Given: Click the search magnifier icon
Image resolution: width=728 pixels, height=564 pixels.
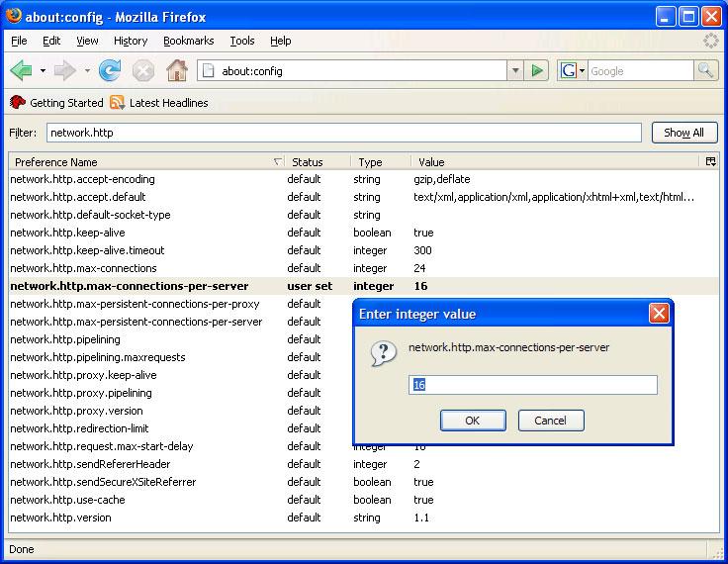Looking at the screenshot, I should 705,70.
